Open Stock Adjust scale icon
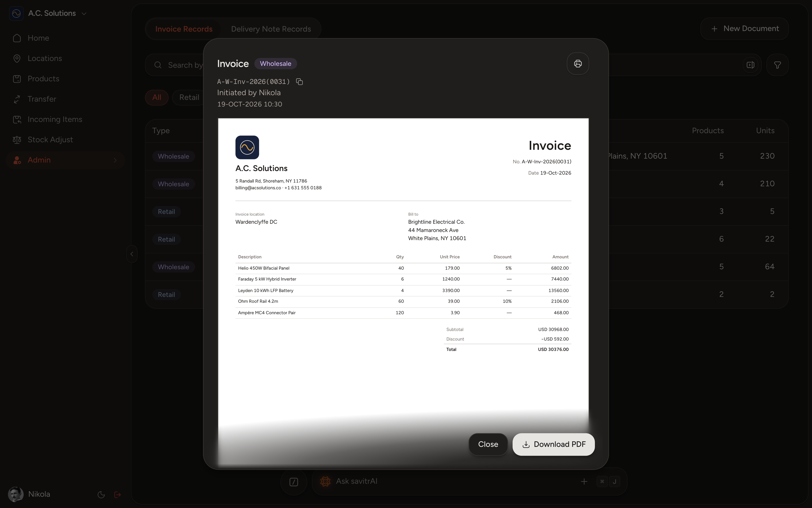This screenshot has width=812, height=508. coord(17,140)
